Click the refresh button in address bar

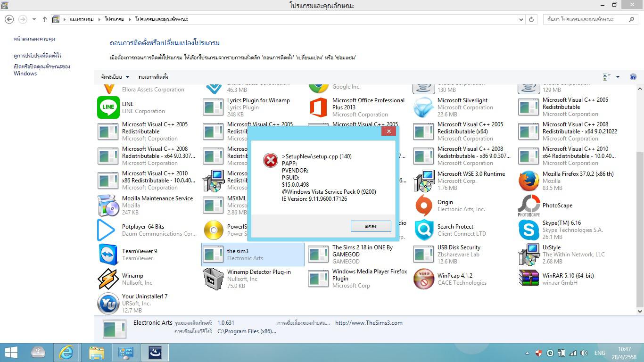click(x=531, y=19)
